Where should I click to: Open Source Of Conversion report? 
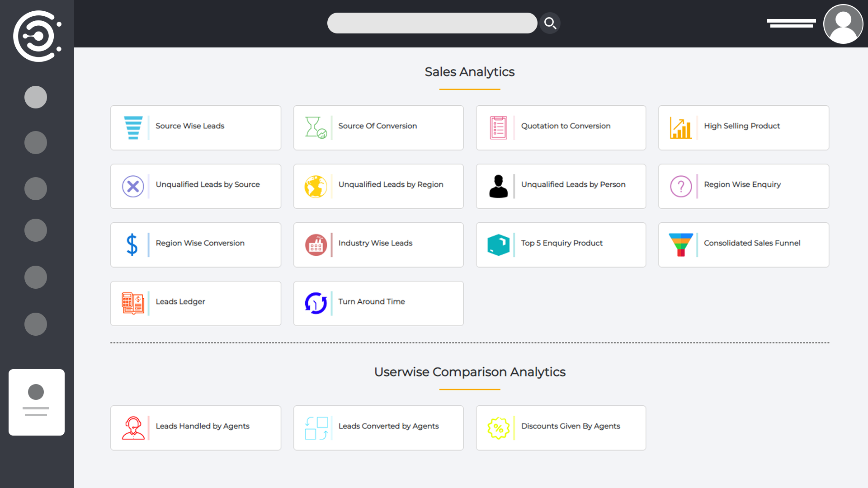click(378, 128)
